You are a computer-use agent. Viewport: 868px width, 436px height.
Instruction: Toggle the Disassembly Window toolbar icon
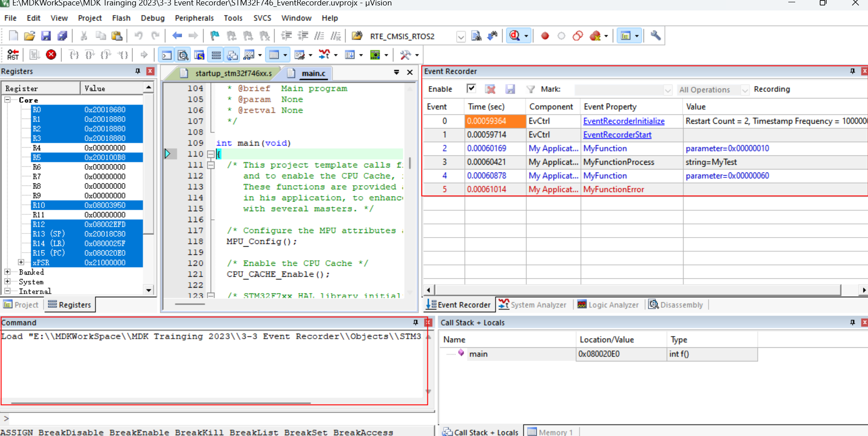pos(183,55)
